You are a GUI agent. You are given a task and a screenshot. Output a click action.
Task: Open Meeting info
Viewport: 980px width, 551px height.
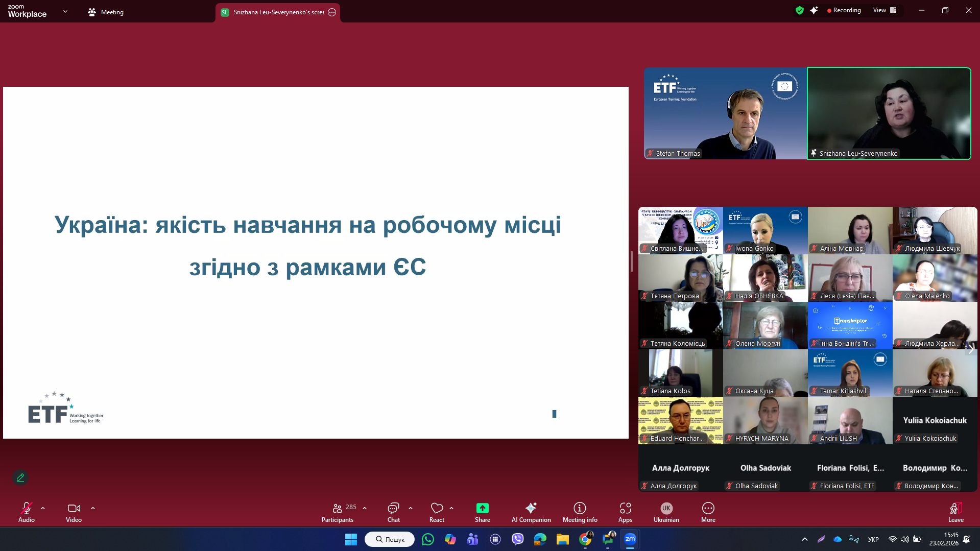tap(580, 512)
